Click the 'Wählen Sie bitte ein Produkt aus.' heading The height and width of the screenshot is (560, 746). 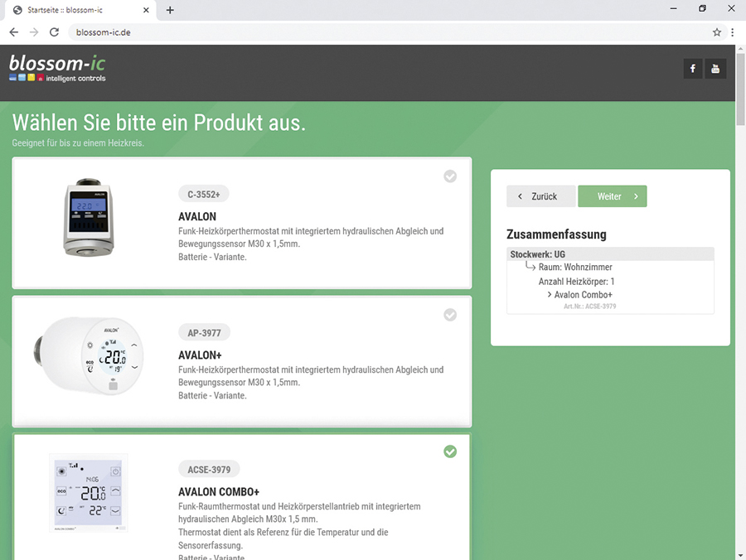pyautogui.click(x=159, y=123)
